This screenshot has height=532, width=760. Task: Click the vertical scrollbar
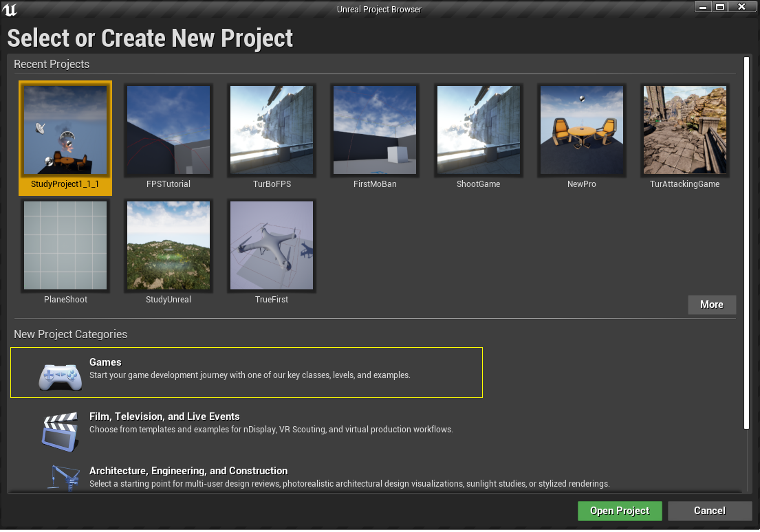click(x=747, y=242)
